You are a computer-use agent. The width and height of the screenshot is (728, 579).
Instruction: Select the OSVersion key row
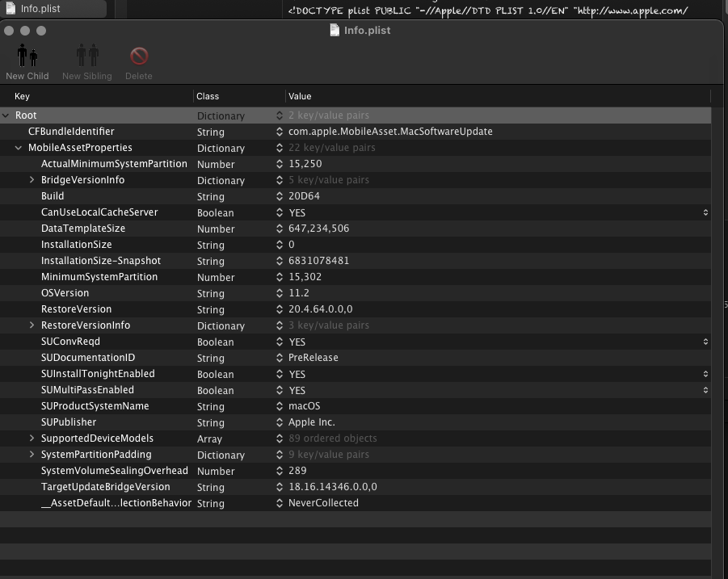(x=65, y=293)
